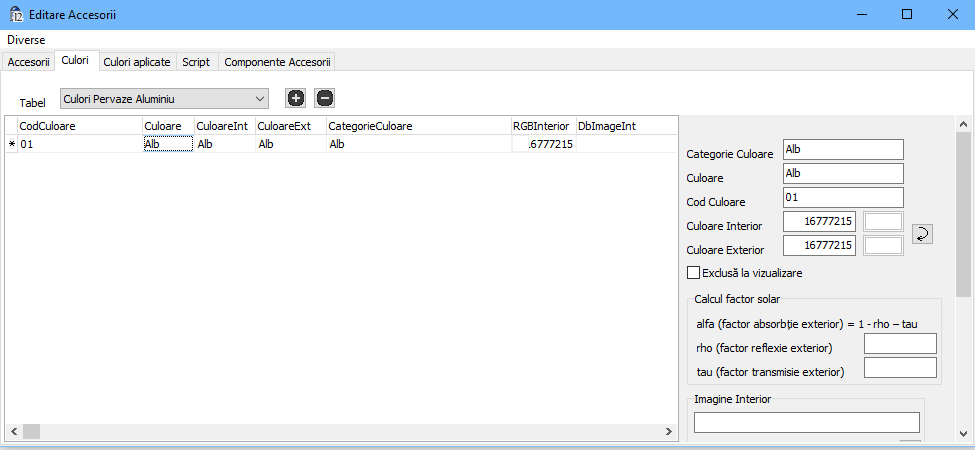The width and height of the screenshot is (975, 450).
Task: Switch to the Culori aplicate tab
Action: (137, 62)
